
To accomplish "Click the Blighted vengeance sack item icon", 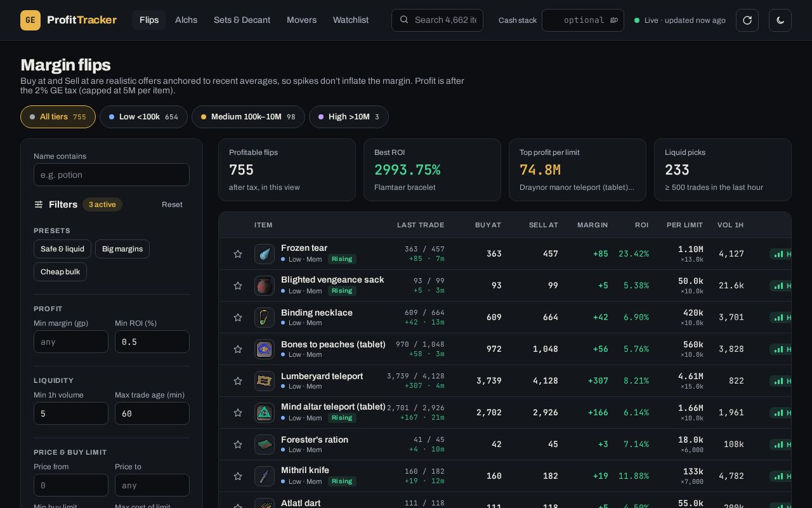I will coord(265,286).
